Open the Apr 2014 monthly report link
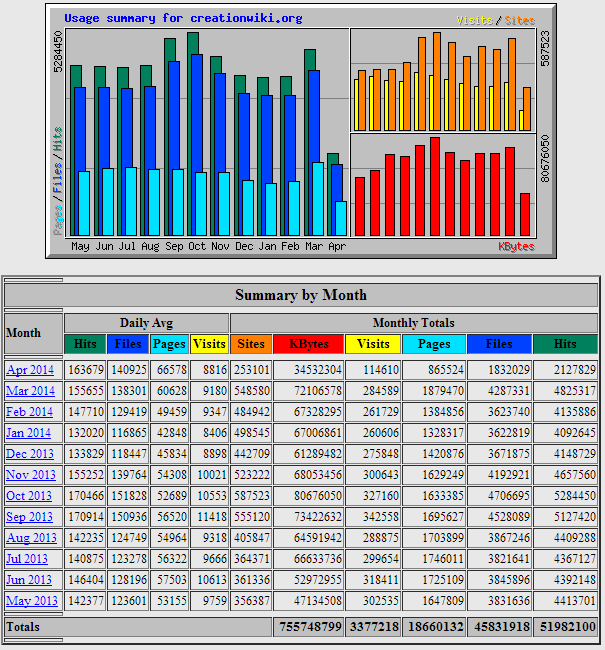The width and height of the screenshot is (605, 650). click(x=30, y=370)
